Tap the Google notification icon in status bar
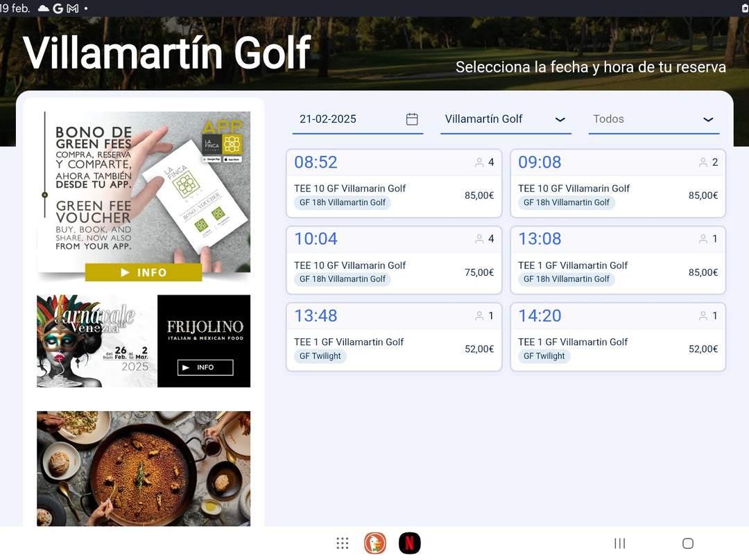The width and height of the screenshot is (749, 560). click(x=58, y=8)
